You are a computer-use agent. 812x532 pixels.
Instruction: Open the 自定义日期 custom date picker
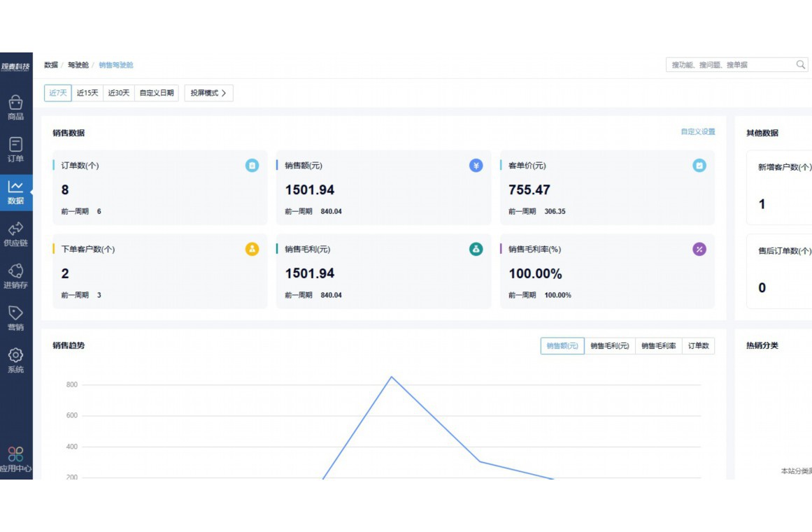coord(157,93)
